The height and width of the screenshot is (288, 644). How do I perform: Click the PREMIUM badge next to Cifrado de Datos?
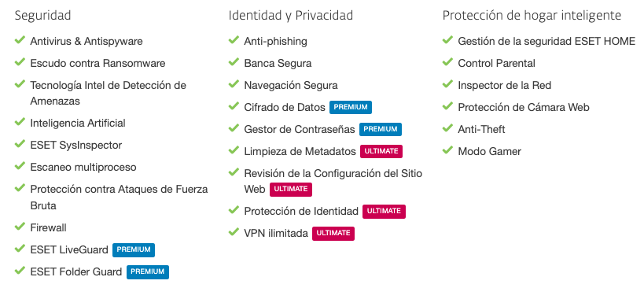(351, 107)
